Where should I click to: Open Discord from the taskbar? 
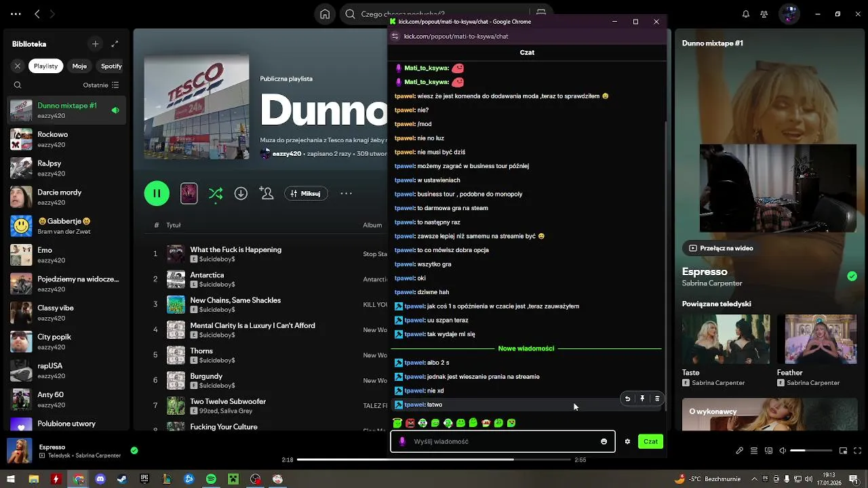tap(100, 479)
